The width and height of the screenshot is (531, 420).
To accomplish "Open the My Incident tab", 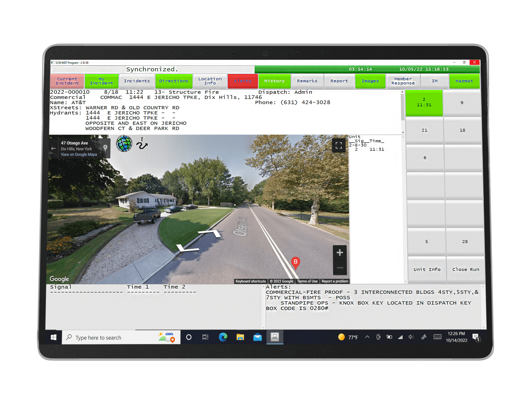I will (x=102, y=81).
